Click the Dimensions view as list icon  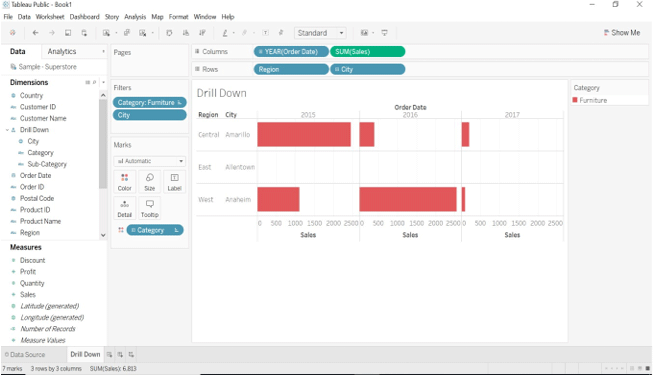coord(87,82)
